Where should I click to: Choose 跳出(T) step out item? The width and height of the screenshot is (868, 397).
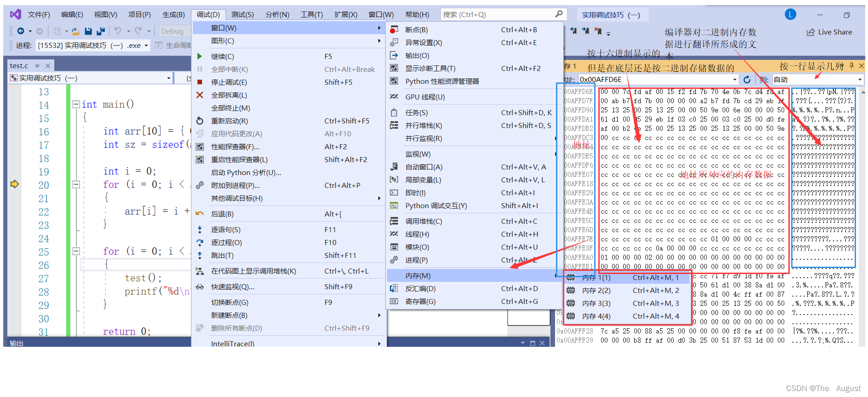pyautogui.click(x=289, y=255)
